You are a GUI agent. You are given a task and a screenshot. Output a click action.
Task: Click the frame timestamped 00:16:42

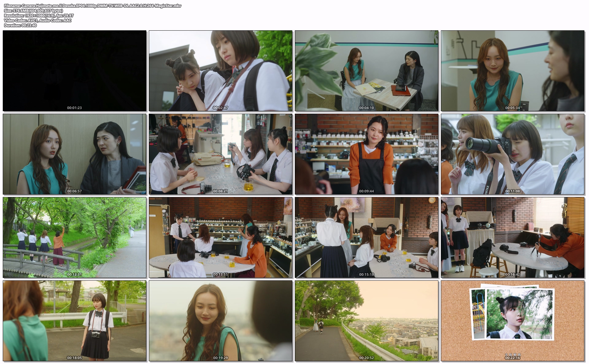point(513,237)
